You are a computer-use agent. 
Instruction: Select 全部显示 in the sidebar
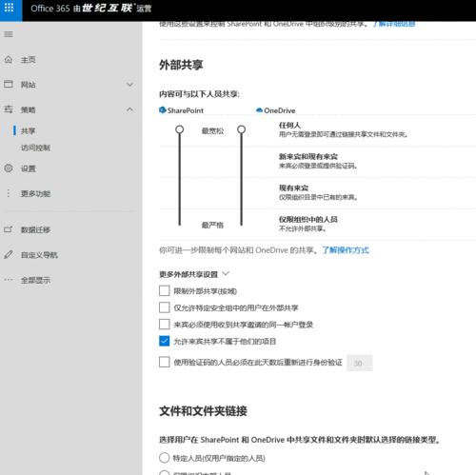35,280
